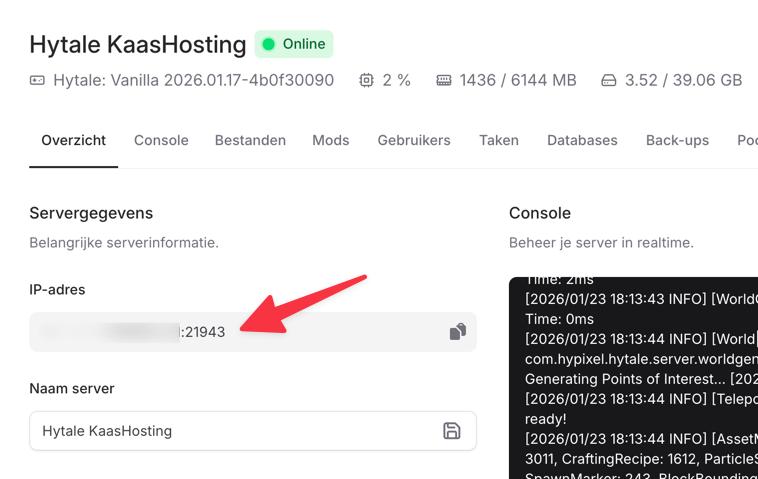
Task: Click the Hytale KaasHosting page title
Action: 138,44
